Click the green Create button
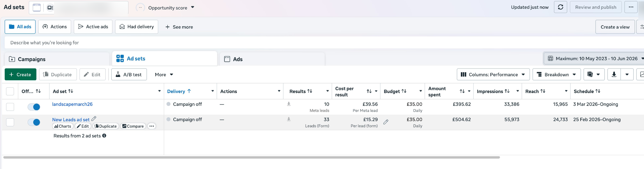The height and width of the screenshot is (169, 644). click(x=20, y=75)
